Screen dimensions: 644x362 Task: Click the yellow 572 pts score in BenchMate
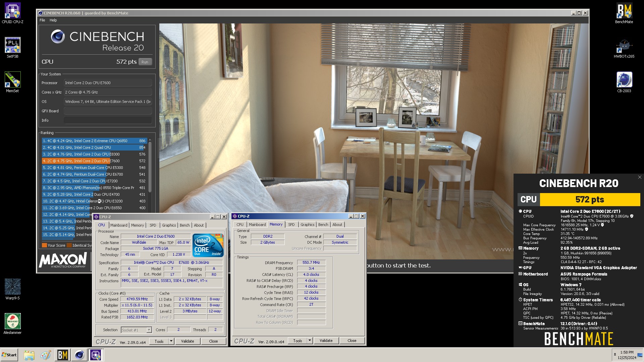point(590,199)
